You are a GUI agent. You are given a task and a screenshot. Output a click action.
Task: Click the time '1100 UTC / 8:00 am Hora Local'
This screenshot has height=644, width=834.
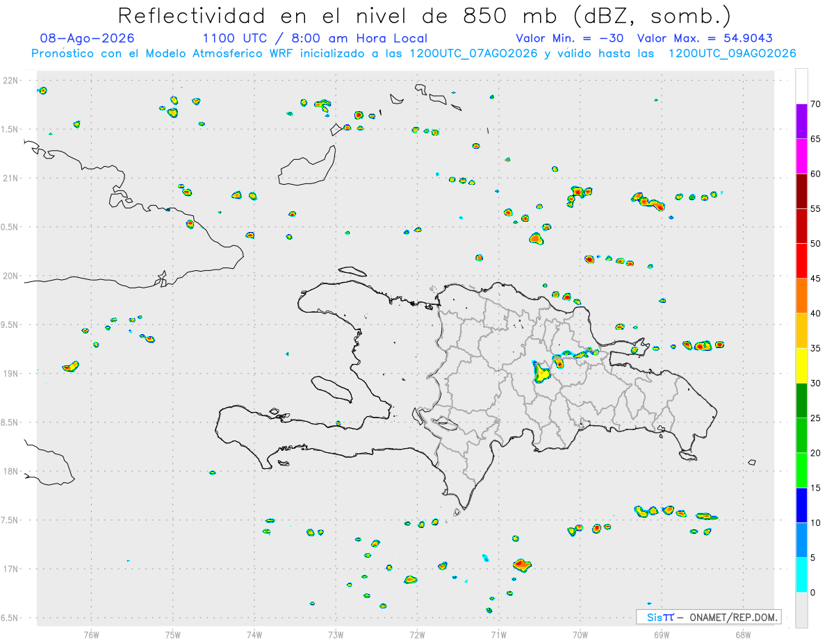(315, 38)
